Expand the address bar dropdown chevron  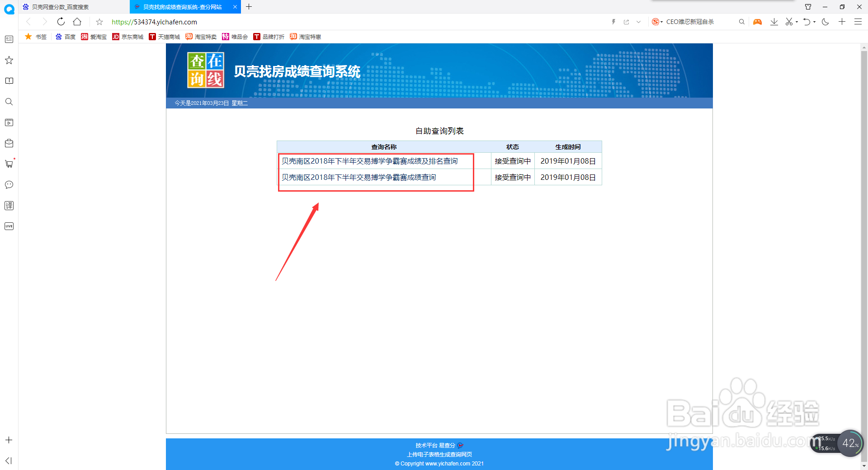638,22
